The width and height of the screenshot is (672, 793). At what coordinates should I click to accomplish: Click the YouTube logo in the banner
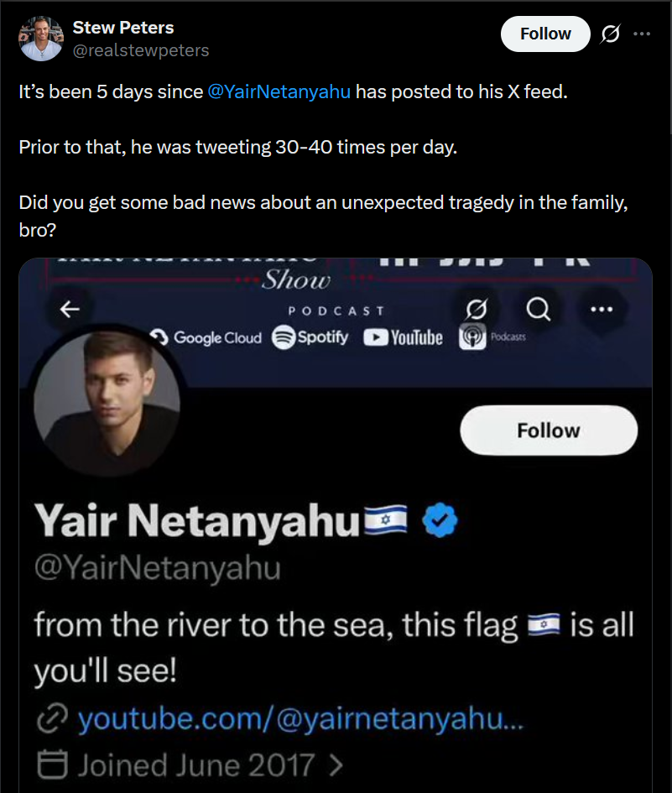click(403, 338)
